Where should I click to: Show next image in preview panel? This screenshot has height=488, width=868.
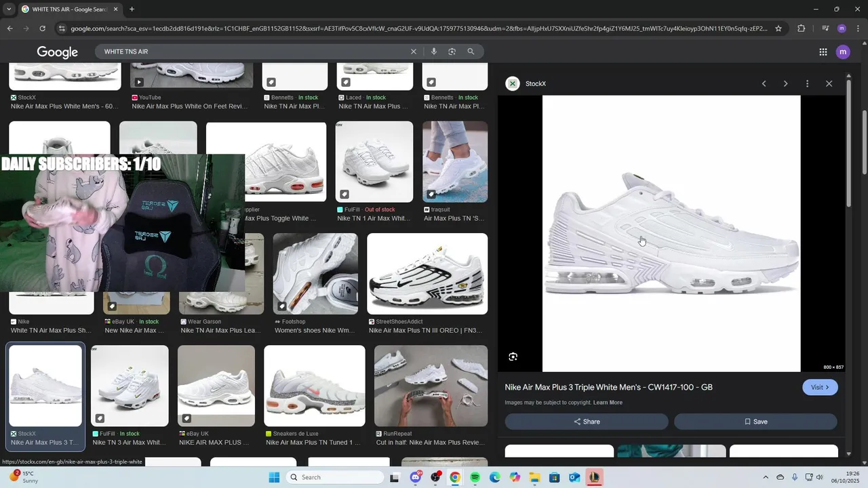(x=785, y=83)
